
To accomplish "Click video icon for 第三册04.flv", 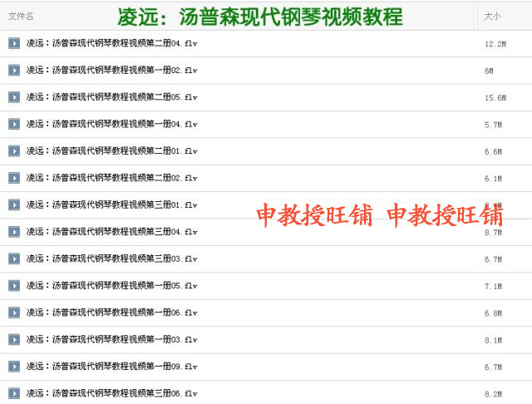I will [x=14, y=232].
